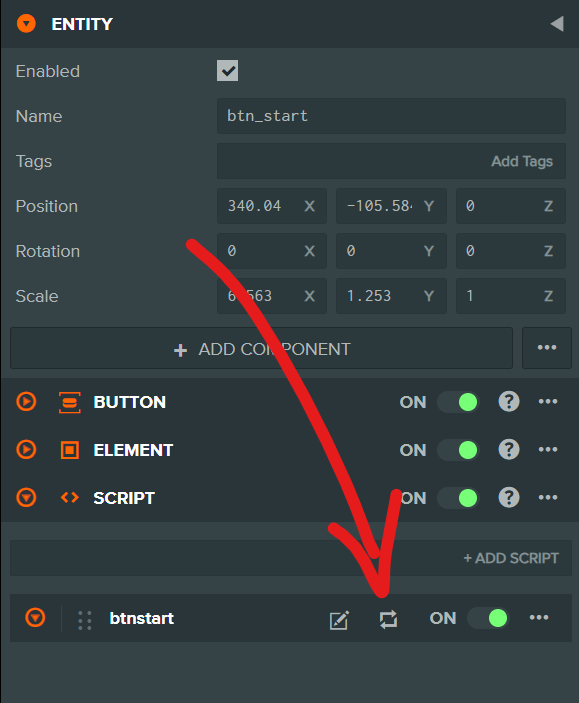Open more options beside Add Component
The height and width of the screenshot is (703, 579).
[x=547, y=348]
